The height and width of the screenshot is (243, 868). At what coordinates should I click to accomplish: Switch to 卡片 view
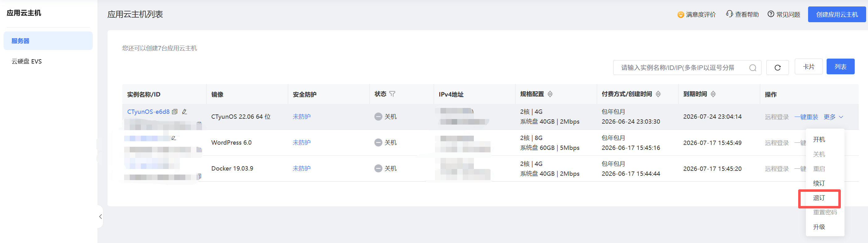click(808, 67)
